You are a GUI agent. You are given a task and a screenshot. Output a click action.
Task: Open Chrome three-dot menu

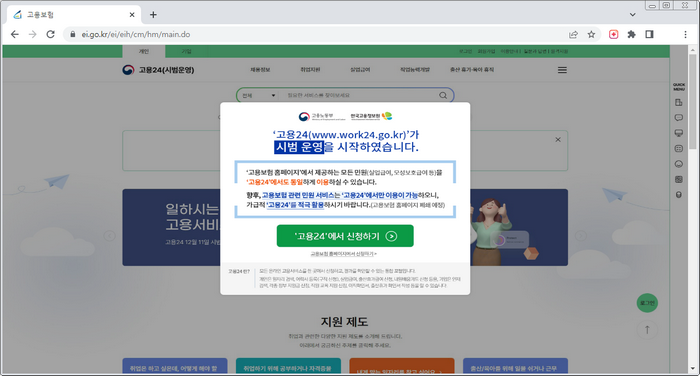685,34
